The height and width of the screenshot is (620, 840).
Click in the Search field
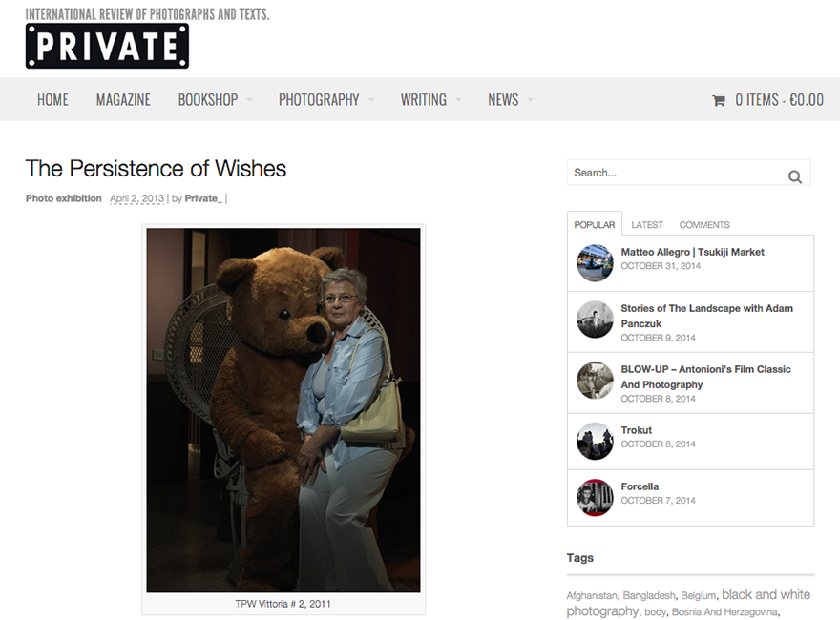point(688,173)
